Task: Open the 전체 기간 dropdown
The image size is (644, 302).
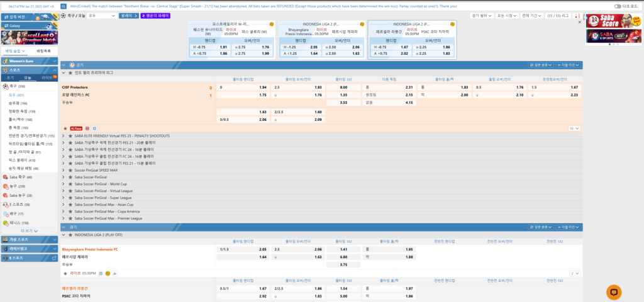Action: coord(531,16)
